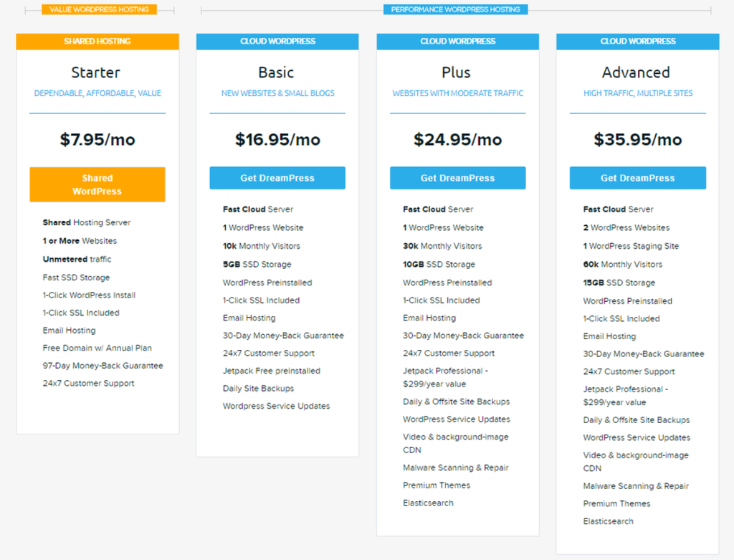Click '97-Day Money-Back Guarantee' feature

click(x=103, y=366)
